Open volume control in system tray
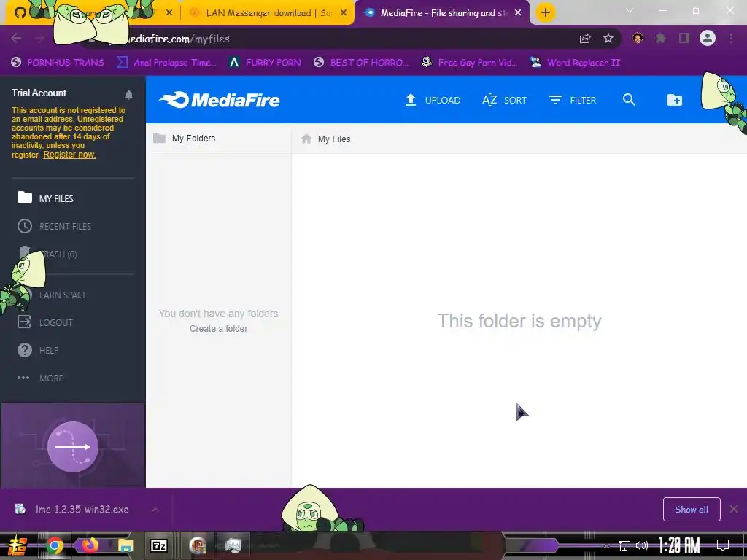This screenshot has height=560, width=747. coord(642,545)
